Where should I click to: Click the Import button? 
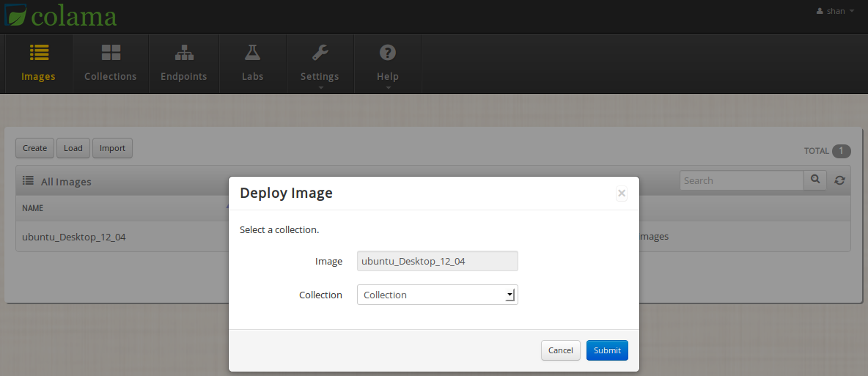112,148
